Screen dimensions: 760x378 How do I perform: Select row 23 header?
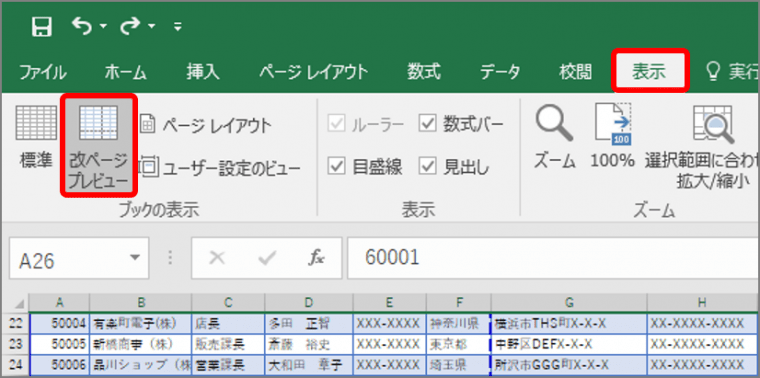(x=16, y=345)
